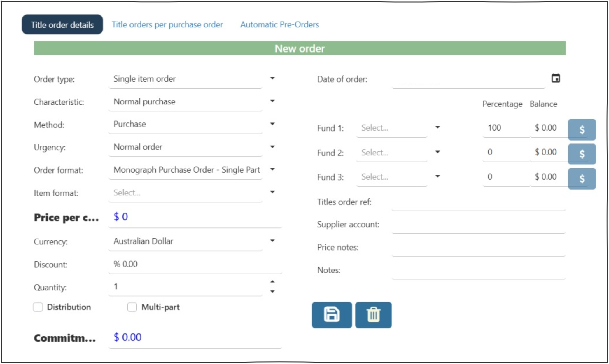
Task: Click the Fund 3 dollar button
Action: pyautogui.click(x=582, y=178)
